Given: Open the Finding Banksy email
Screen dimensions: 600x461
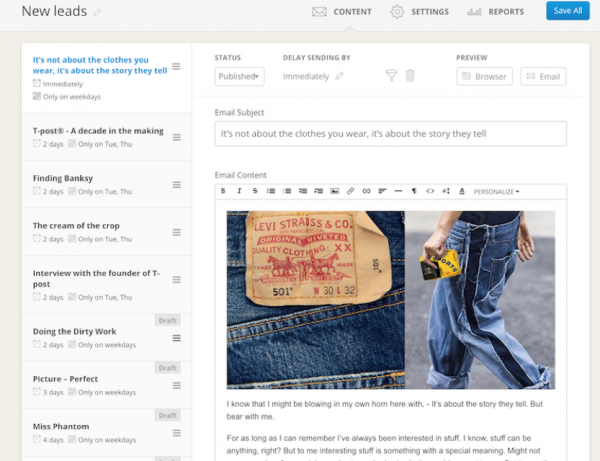Looking at the screenshot, I should [106, 184].
